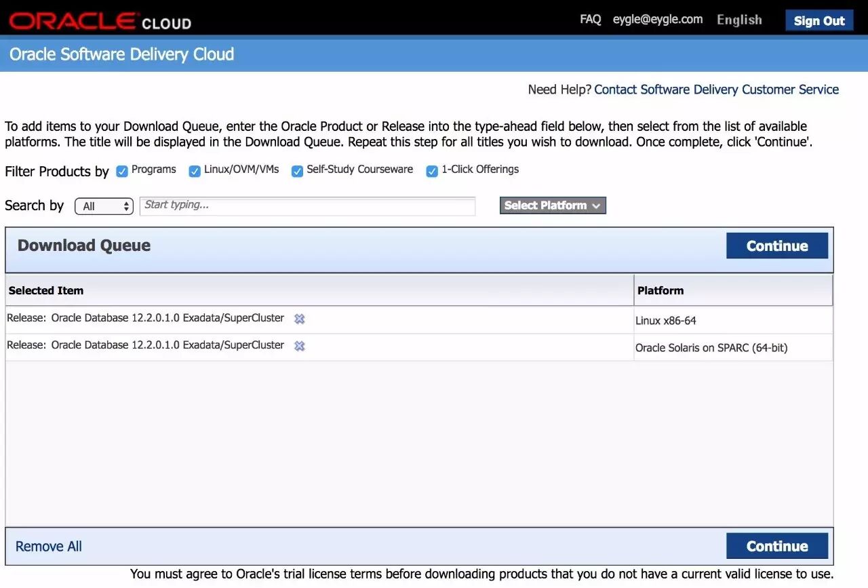Open the Search by All dropdown
This screenshot has height=588, width=868.
pos(104,206)
